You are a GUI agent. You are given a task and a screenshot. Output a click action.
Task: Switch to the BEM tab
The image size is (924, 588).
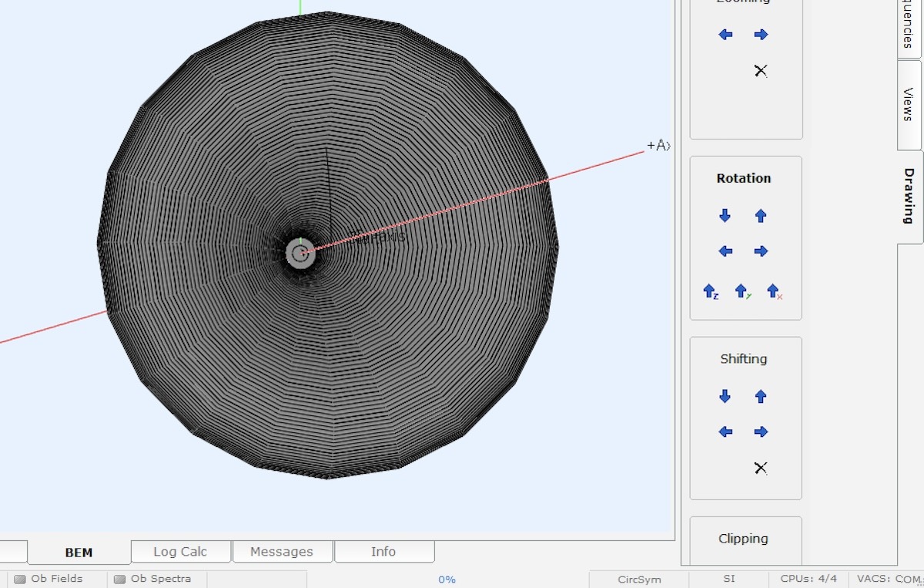coord(79,552)
